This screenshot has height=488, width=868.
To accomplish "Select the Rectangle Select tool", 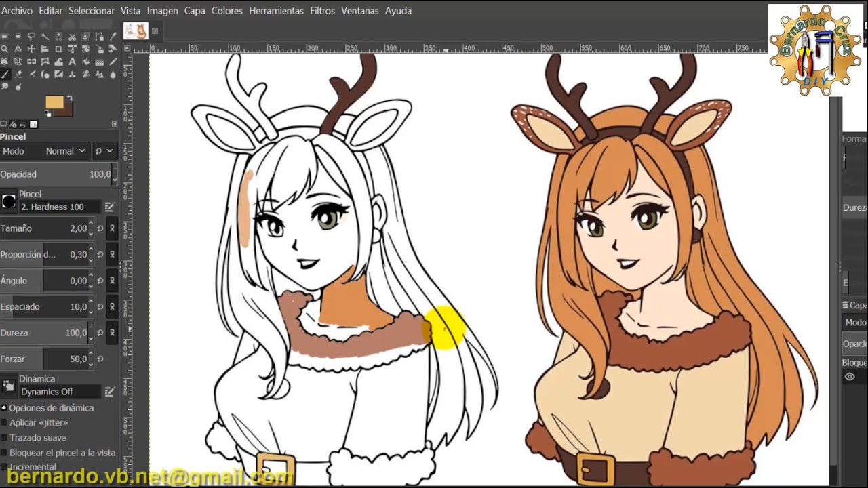I will [x=5, y=36].
